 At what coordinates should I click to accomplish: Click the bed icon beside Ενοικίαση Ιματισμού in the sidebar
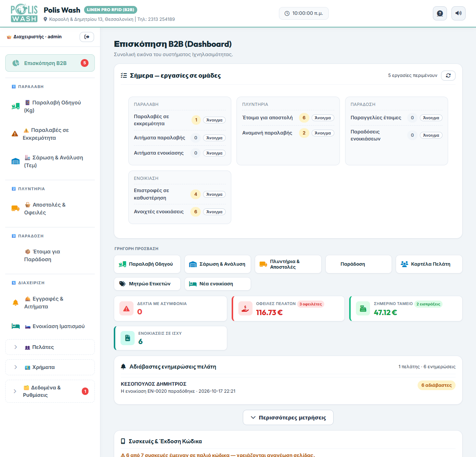click(x=16, y=326)
